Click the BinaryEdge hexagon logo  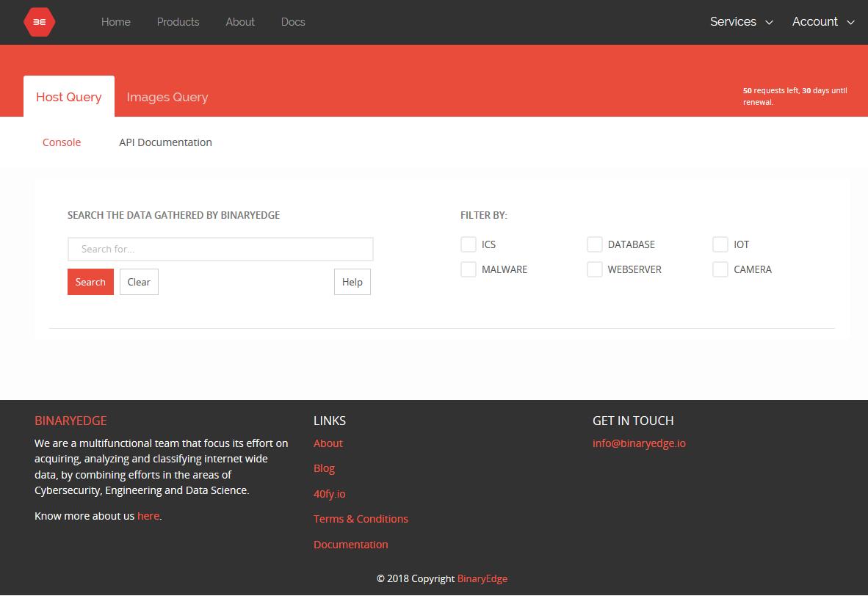(x=40, y=22)
